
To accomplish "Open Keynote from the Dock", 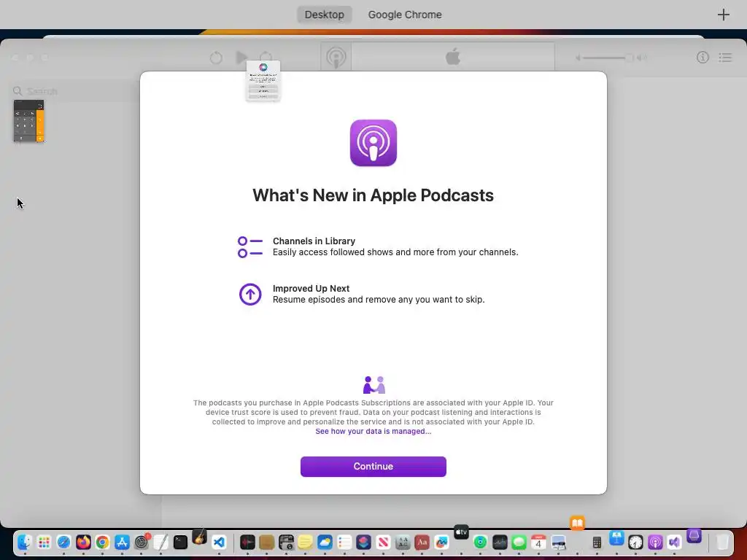I will click(616, 539).
